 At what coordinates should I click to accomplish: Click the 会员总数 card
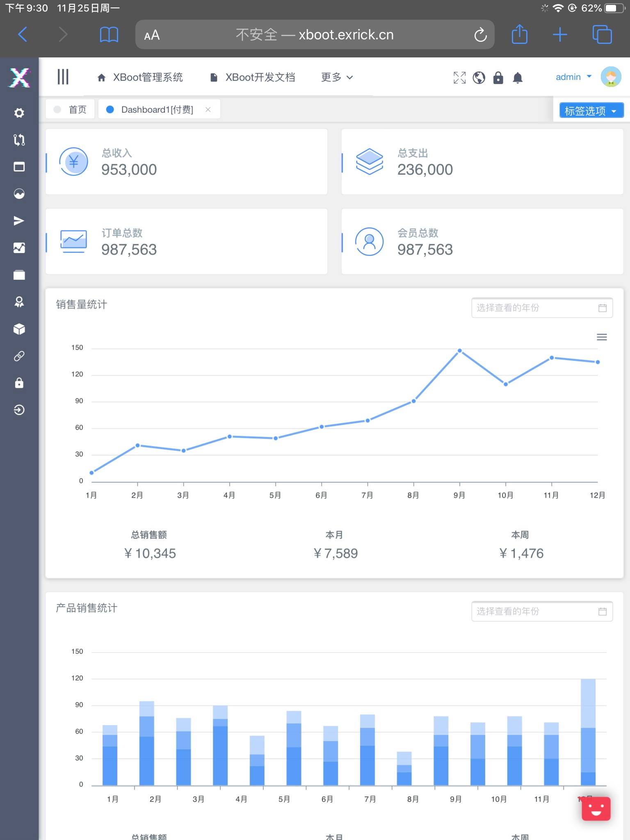point(482,242)
